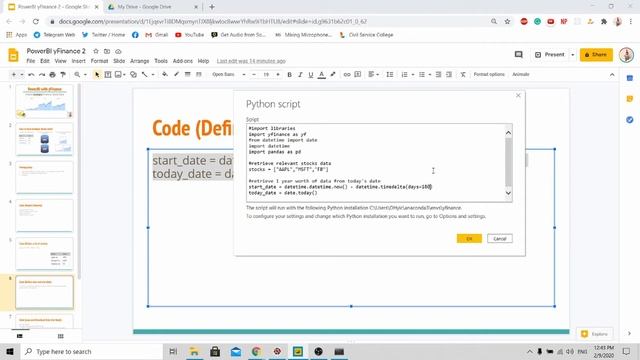This screenshot has width=640, height=360.
Task: Select the Shape tool
Action: click(x=133, y=75)
